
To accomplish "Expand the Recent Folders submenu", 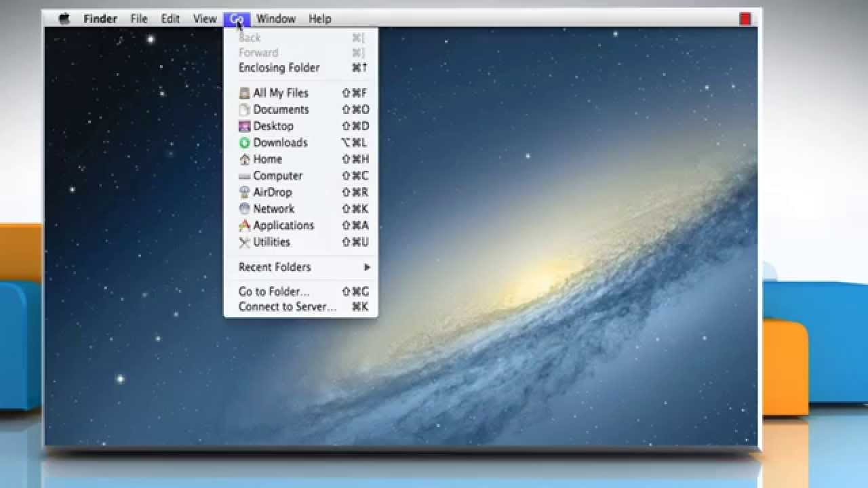I will tap(300, 267).
